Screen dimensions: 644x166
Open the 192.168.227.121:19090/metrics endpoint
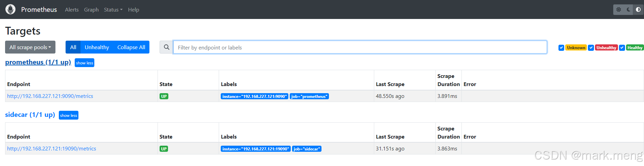click(51, 149)
